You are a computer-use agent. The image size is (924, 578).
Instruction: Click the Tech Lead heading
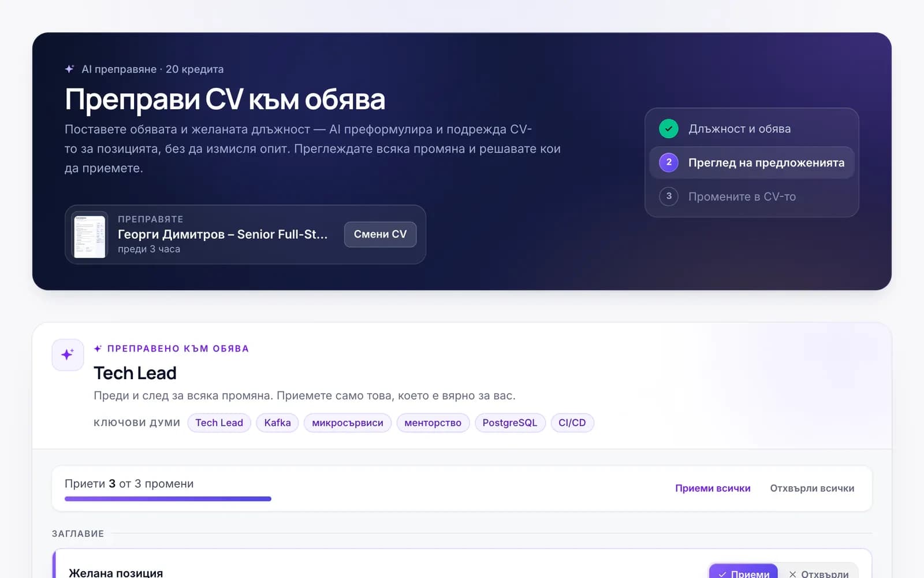point(135,373)
